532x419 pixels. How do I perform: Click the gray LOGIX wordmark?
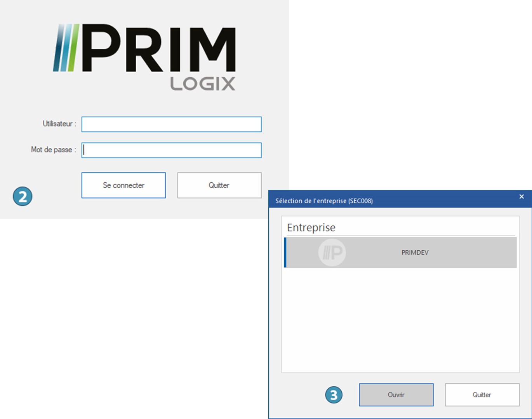point(202,84)
